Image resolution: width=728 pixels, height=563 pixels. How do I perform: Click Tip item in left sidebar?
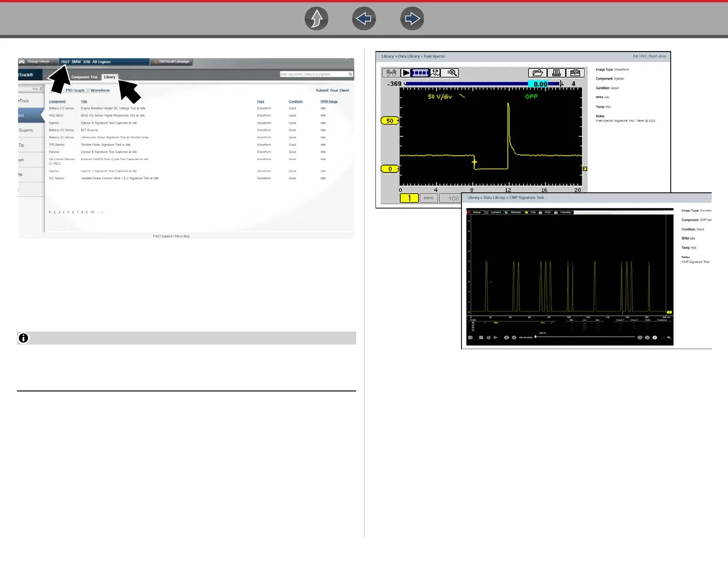click(x=21, y=145)
